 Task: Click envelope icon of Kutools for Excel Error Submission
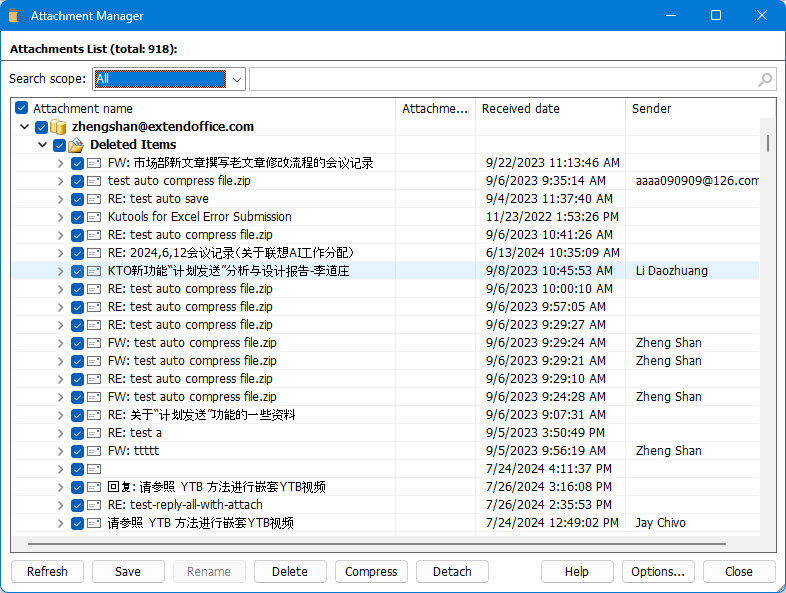click(x=94, y=217)
